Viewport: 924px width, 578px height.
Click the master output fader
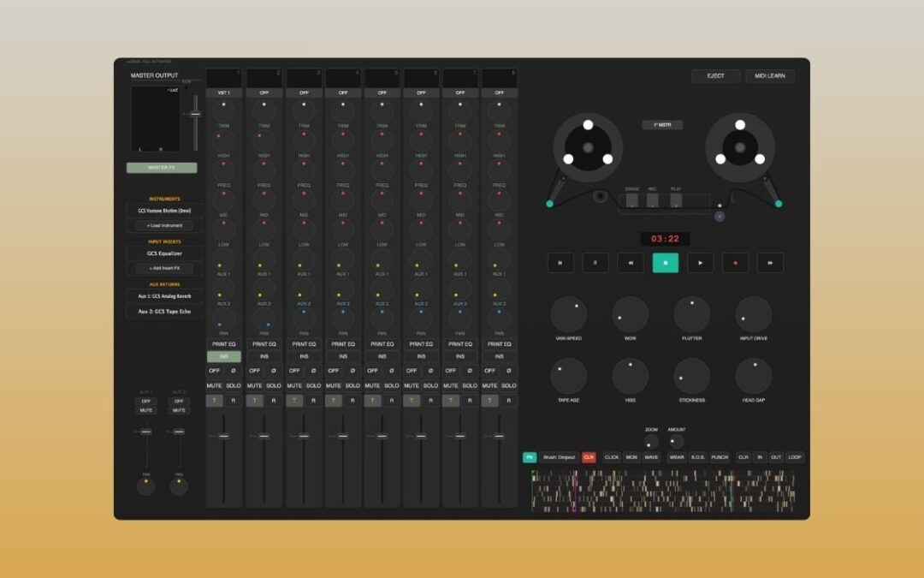(x=196, y=115)
